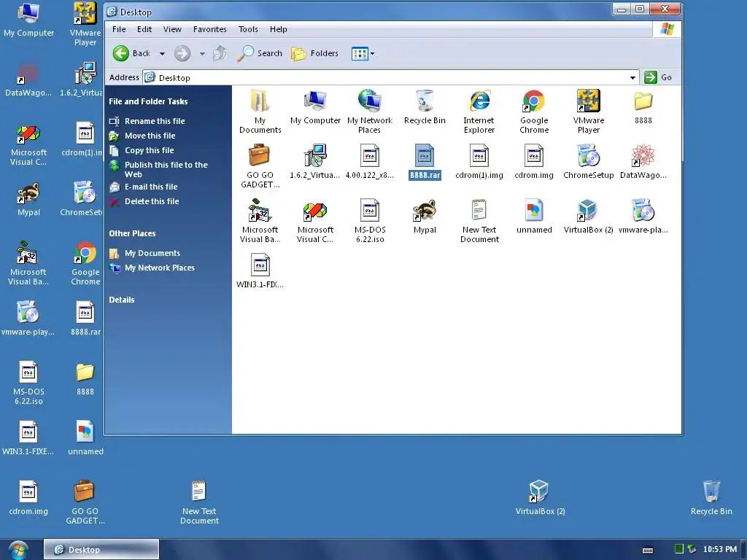This screenshot has height=560, width=747.
Task: Click the Forward arrow toolbar button
Action: tap(182, 53)
